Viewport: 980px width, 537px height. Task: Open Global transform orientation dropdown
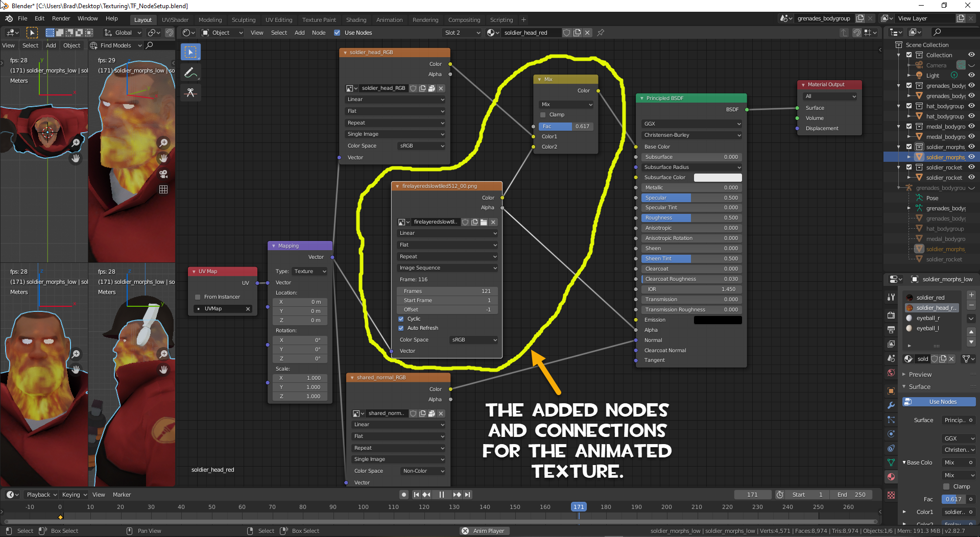click(123, 33)
